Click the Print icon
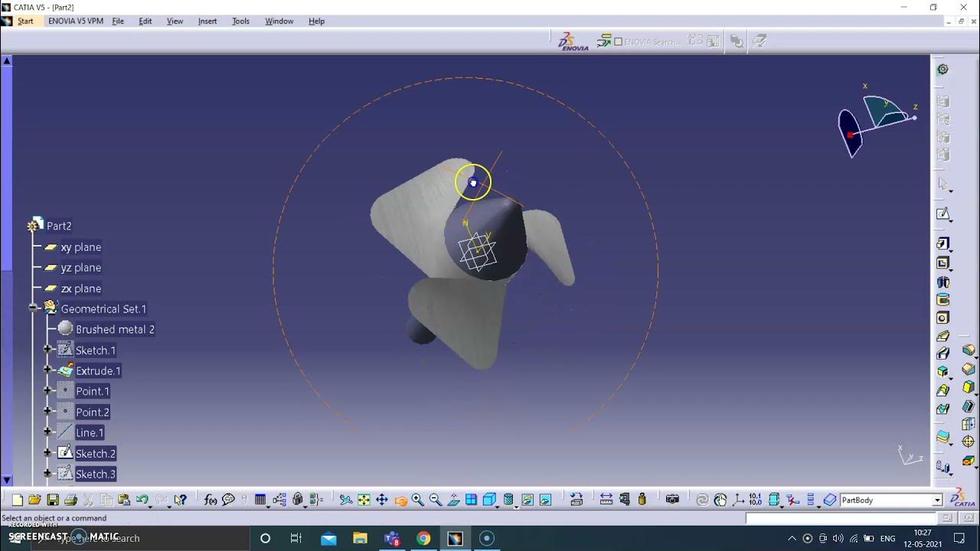980x551 pixels. 70,500
